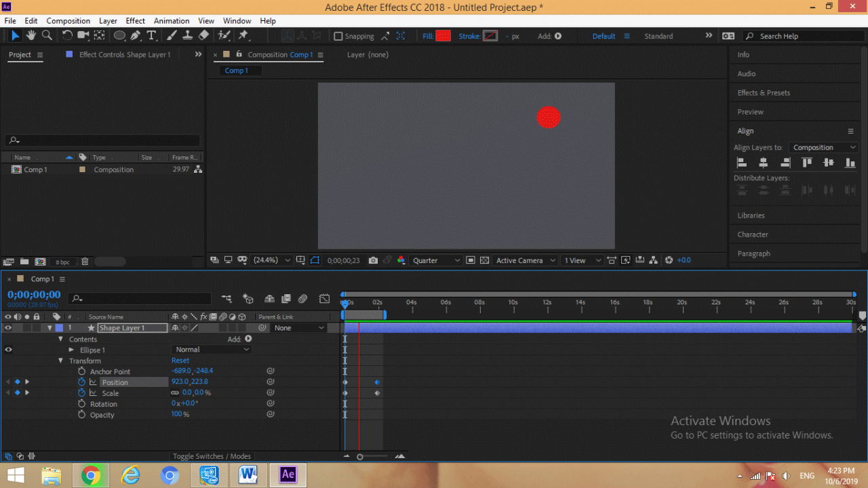Take a snapshot of the composition

point(373,260)
